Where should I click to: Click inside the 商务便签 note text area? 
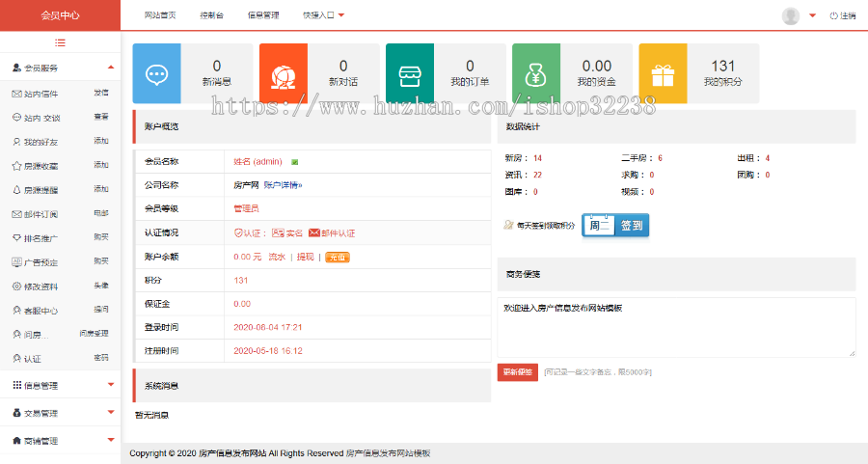coord(675,328)
